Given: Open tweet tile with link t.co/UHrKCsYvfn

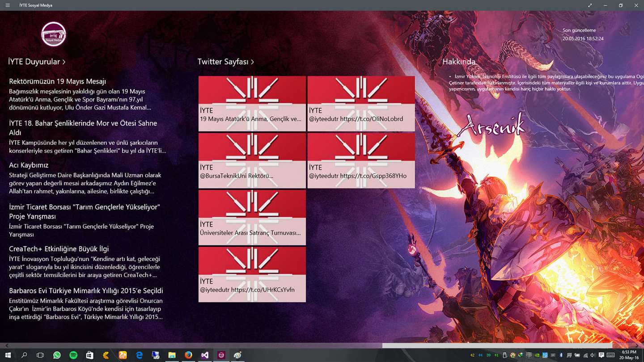Looking at the screenshot, I should coord(252,274).
